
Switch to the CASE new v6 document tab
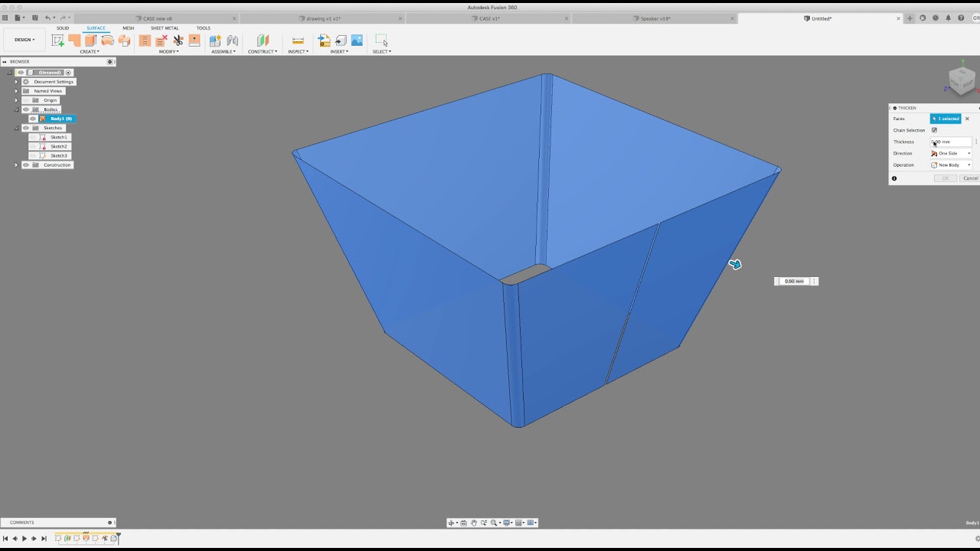coord(157,18)
